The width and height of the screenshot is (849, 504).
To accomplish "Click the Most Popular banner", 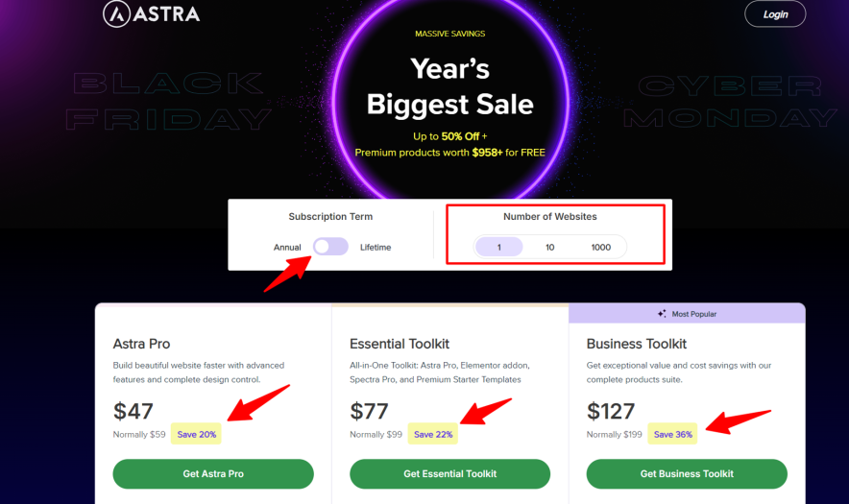I will [692, 314].
